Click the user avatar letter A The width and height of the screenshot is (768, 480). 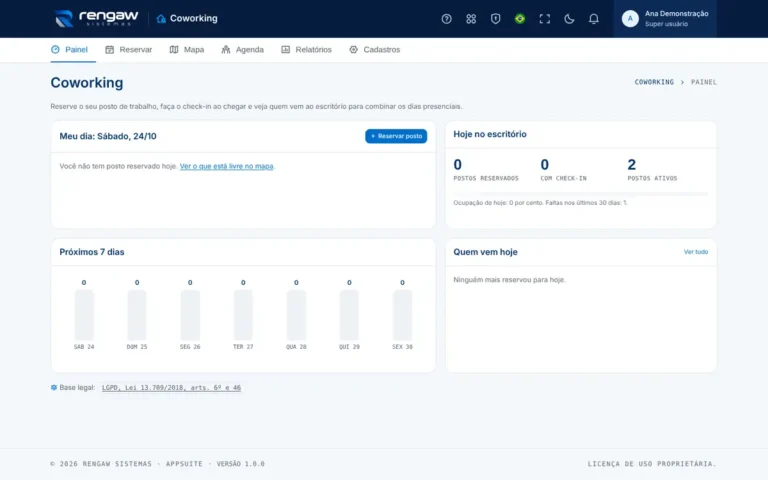630,19
